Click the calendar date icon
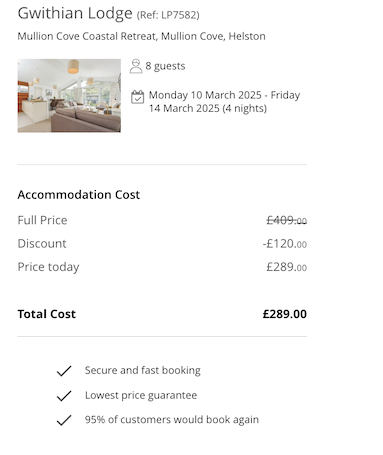The width and height of the screenshot is (383, 455). (137, 97)
